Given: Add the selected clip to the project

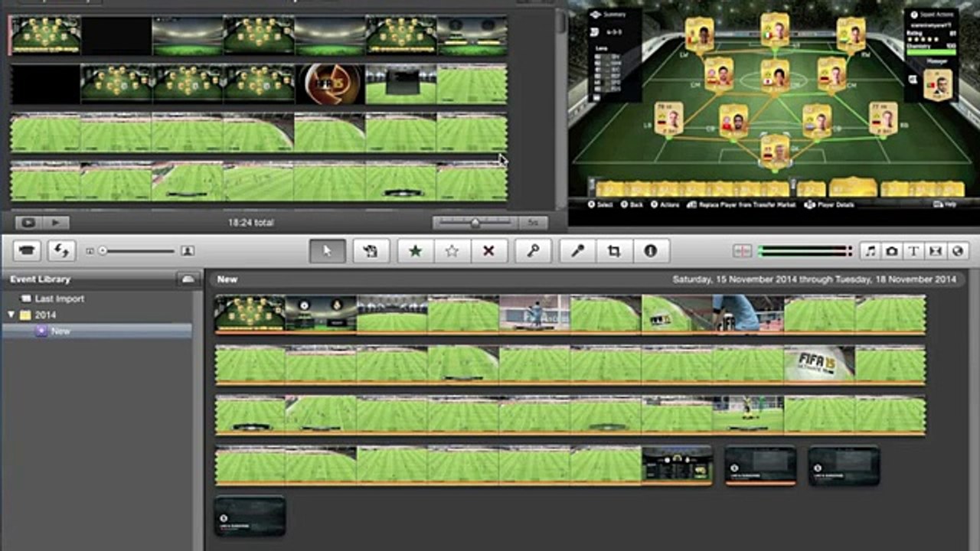Looking at the screenshot, I should (371, 251).
